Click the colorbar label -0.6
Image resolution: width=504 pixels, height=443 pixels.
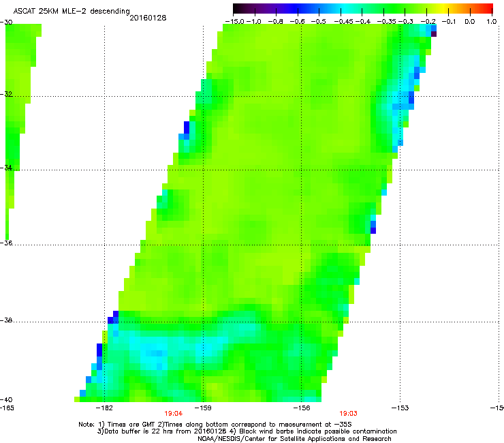click(298, 22)
